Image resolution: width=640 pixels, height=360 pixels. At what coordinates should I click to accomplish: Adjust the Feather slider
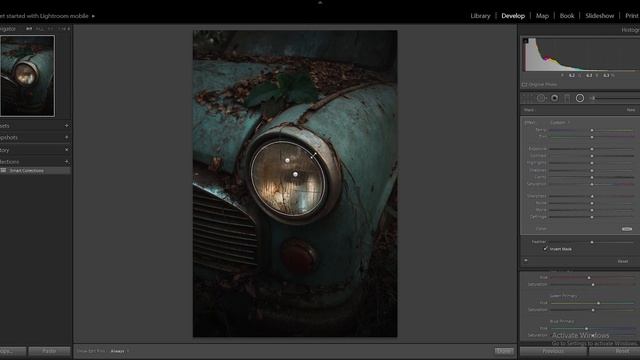(x=592, y=242)
